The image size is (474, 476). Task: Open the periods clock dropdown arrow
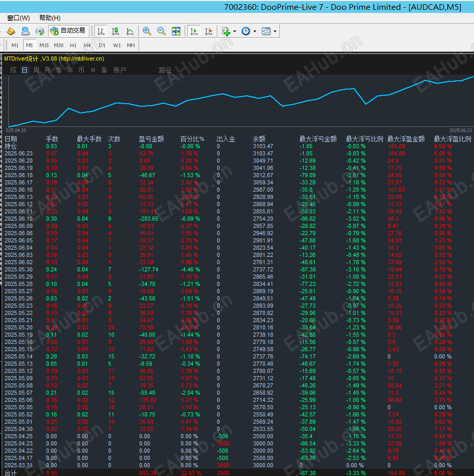tap(254, 31)
